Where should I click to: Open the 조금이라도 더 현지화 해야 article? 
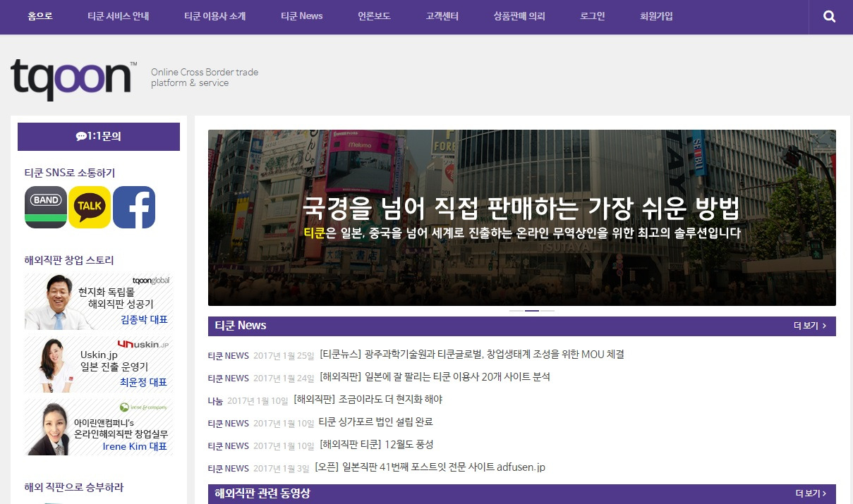(368, 399)
